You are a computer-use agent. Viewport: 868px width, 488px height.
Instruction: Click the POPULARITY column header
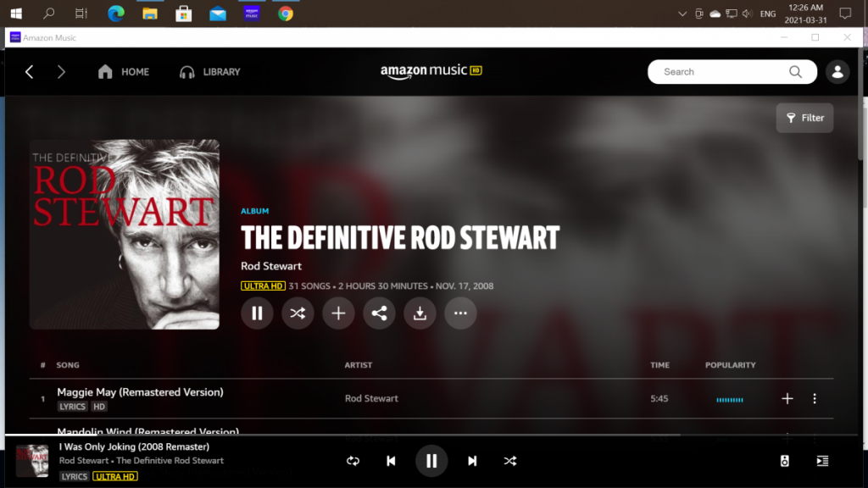(730, 365)
